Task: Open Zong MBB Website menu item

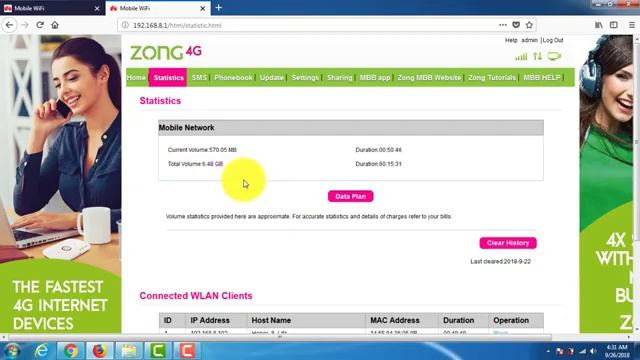Action: coord(429,78)
